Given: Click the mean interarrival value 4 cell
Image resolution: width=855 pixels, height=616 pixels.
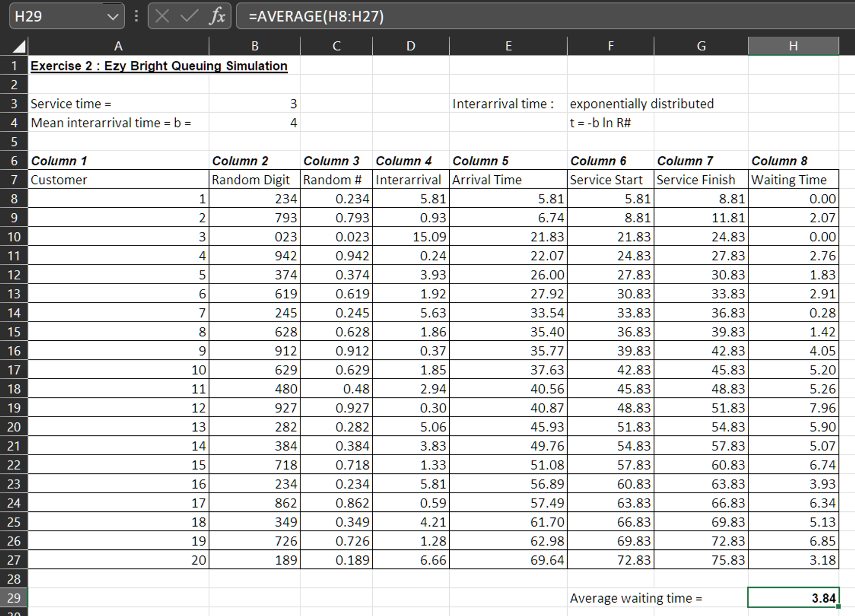Looking at the screenshot, I should point(255,123).
